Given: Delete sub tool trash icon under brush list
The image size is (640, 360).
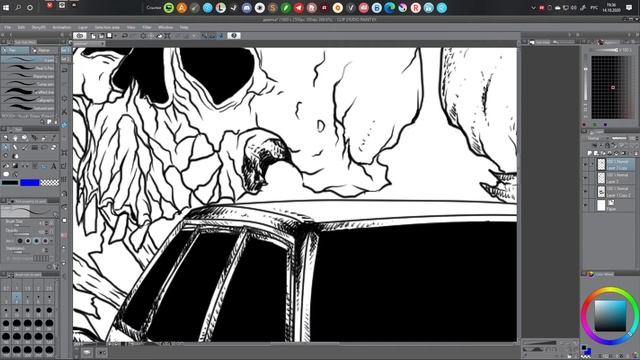Looking at the screenshot, I should tap(56, 122).
